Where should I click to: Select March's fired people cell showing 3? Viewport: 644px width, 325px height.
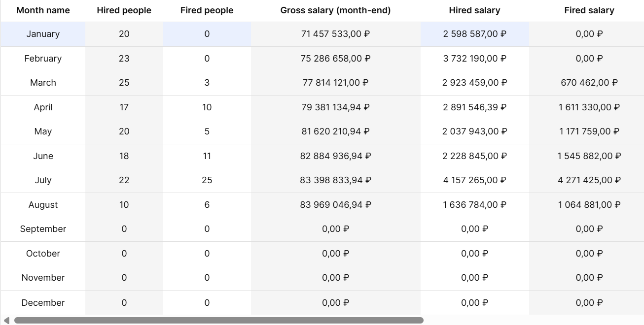click(x=207, y=83)
